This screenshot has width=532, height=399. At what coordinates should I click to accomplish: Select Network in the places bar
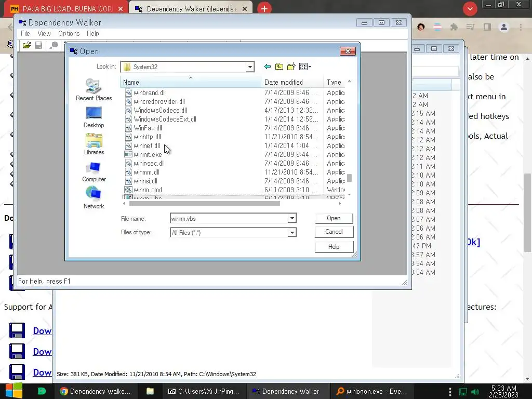tap(94, 198)
